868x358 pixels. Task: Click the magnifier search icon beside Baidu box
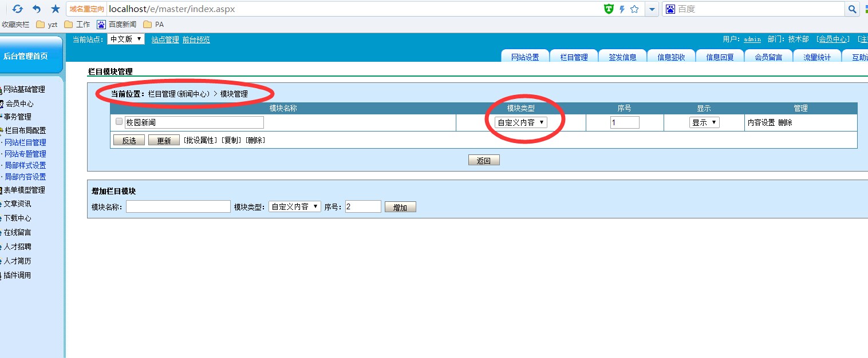tap(853, 9)
